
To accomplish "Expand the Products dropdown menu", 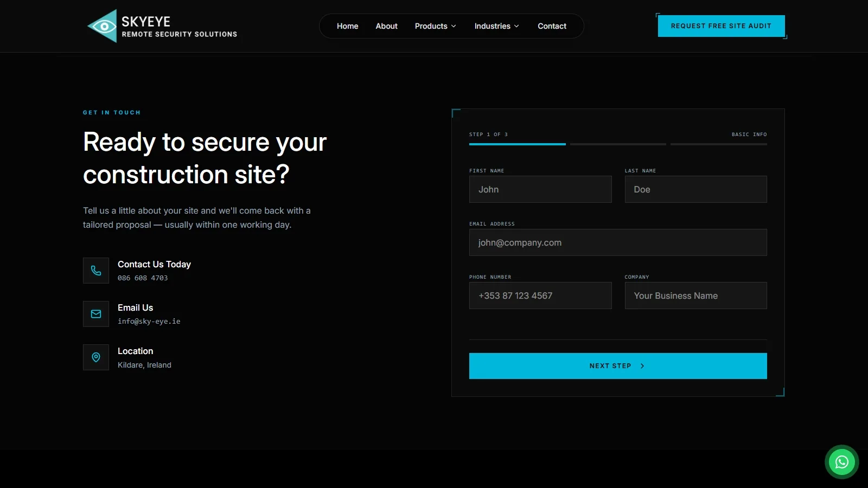I will tap(435, 26).
